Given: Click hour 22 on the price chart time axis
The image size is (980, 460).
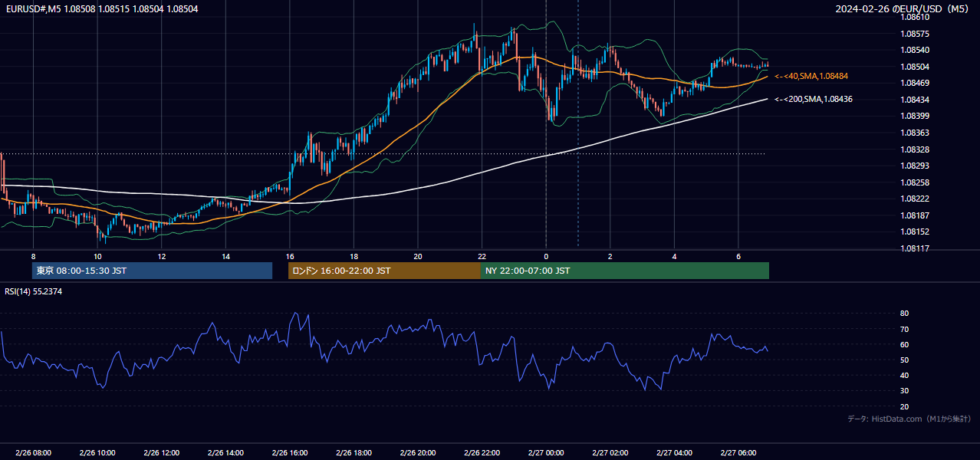Looking at the screenshot, I should point(482,256).
